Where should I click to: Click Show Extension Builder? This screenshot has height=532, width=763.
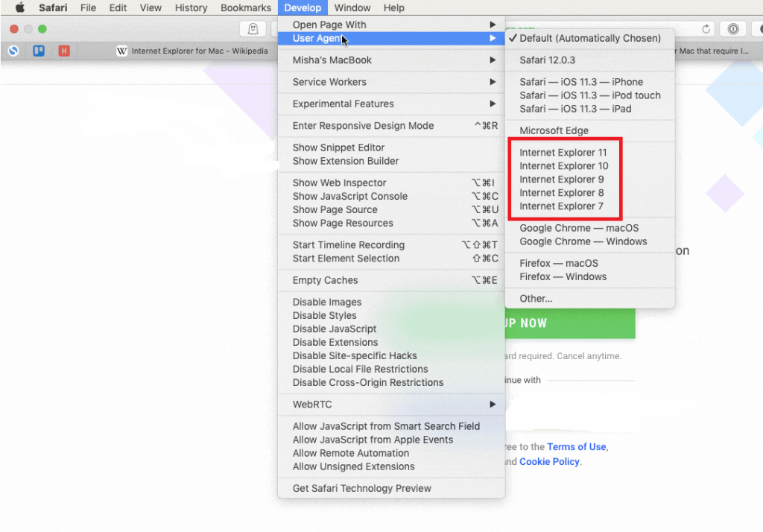(x=391, y=161)
